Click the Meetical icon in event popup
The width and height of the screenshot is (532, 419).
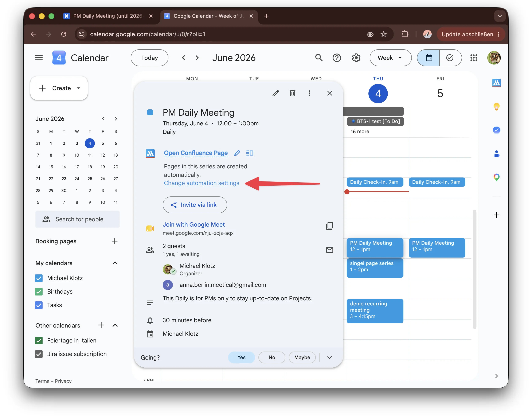pyautogui.click(x=150, y=154)
